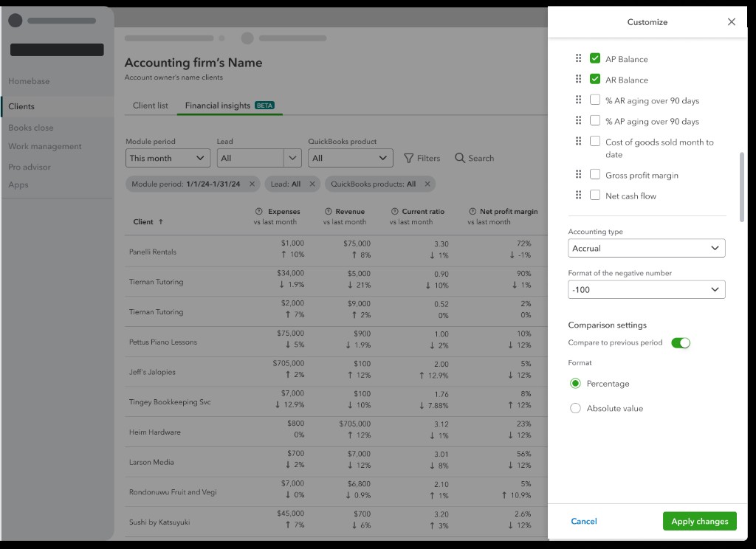This screenshot has height=549, width=756.
Task: Grab the drag handle beside AR Balance
Action: click(x=578, y=79)
